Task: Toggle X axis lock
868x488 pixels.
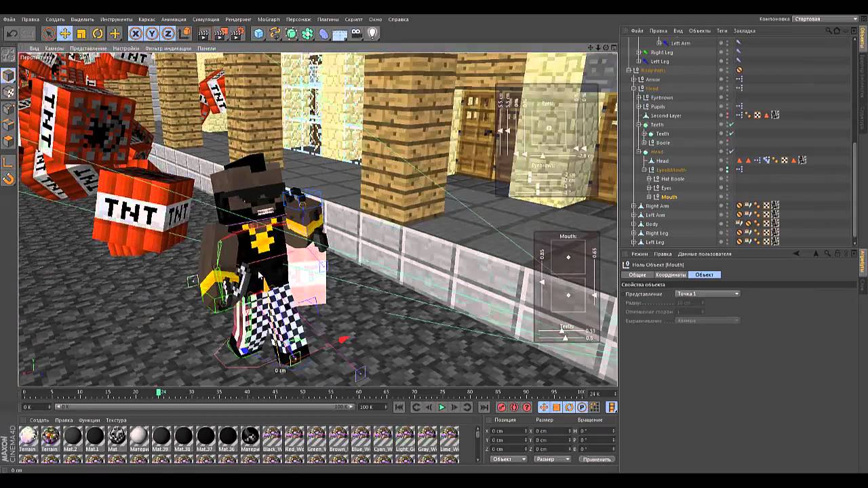Action: 136,33
